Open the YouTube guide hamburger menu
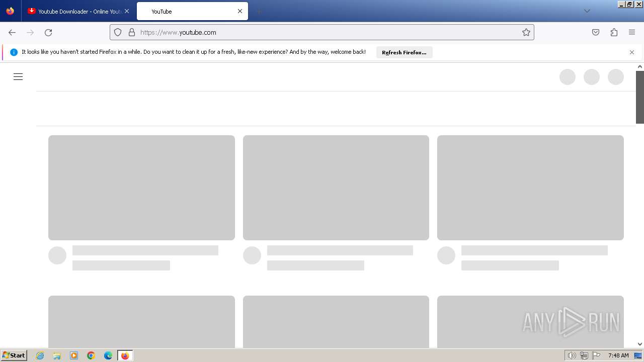Screen dimensions: 644x362 (x=18, y=77)
